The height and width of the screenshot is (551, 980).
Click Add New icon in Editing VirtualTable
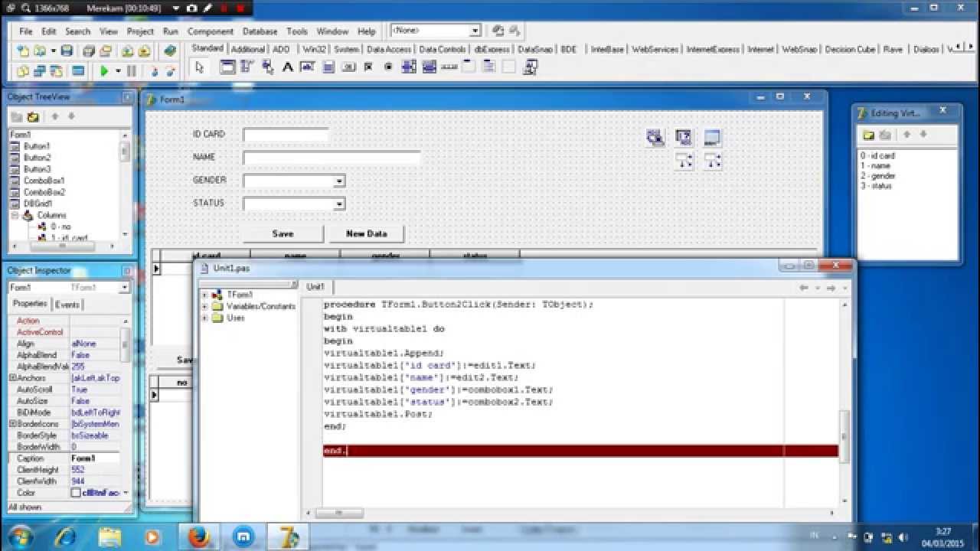pyautogui.click(x=868, y=135)
